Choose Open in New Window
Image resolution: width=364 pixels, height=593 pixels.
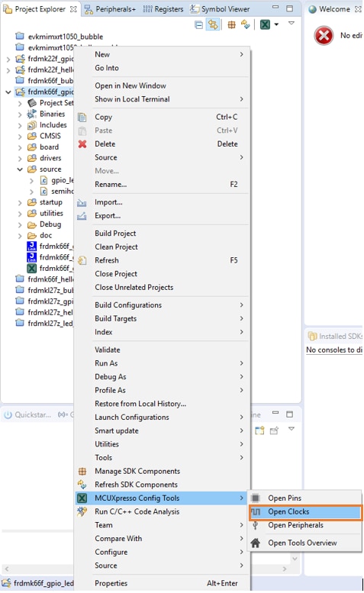tap(162, 85)
